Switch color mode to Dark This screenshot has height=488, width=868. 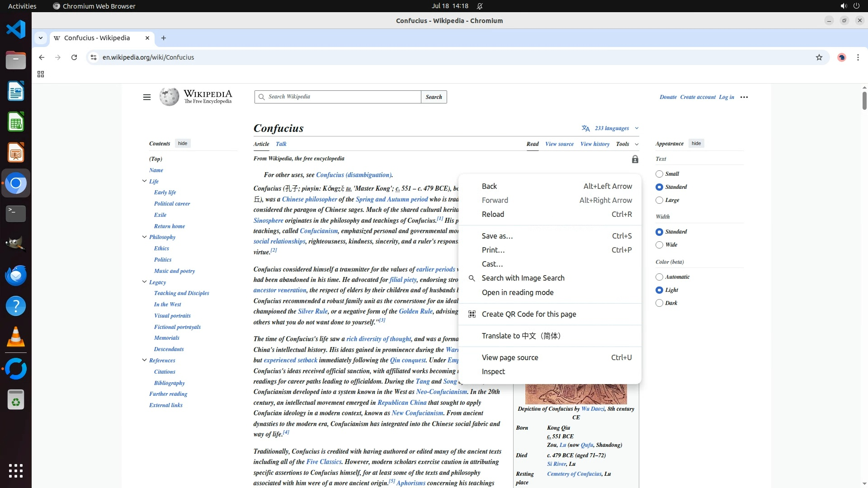659,303
